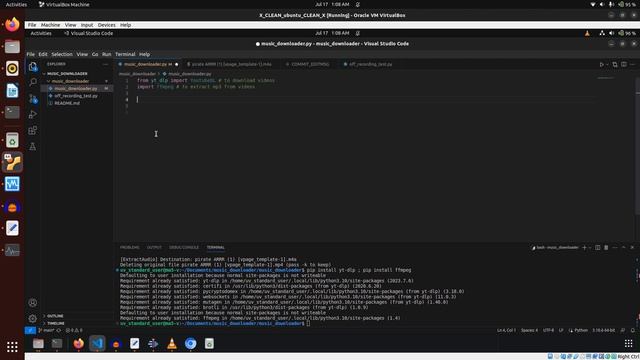Split the editor to the right
Viewport: 640px width, 360px height.
click(624, 64)
